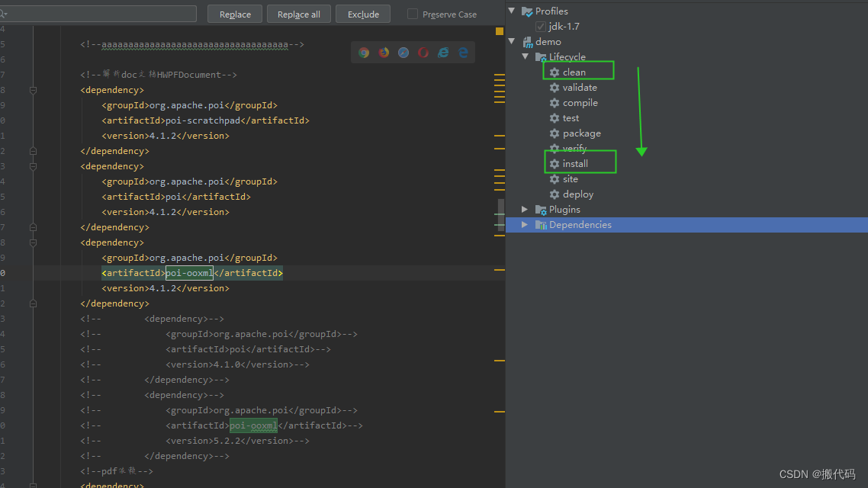Click the search text field
This screenshot has height=488, width=868.
[x=99, y=13]
